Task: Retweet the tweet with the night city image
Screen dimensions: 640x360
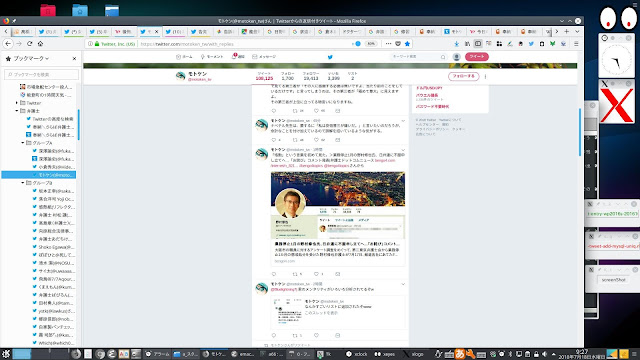Action: pyautogui.click(x=295, y=274)
